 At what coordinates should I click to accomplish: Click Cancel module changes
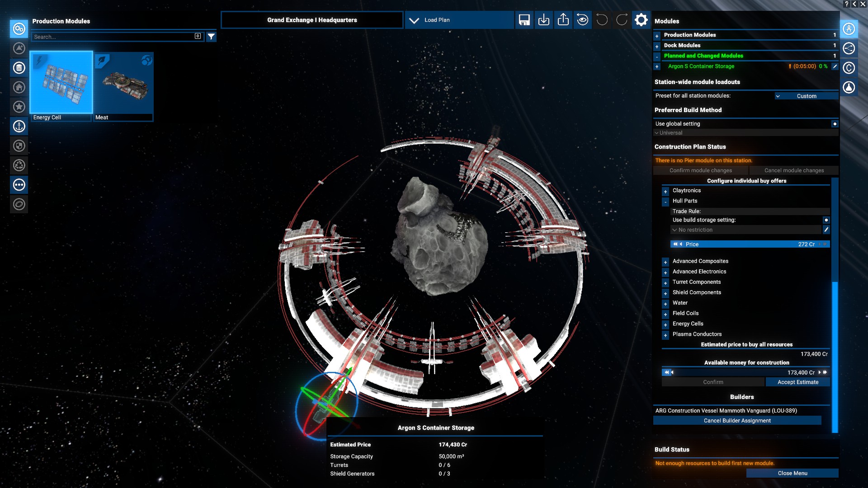point(794,170)
